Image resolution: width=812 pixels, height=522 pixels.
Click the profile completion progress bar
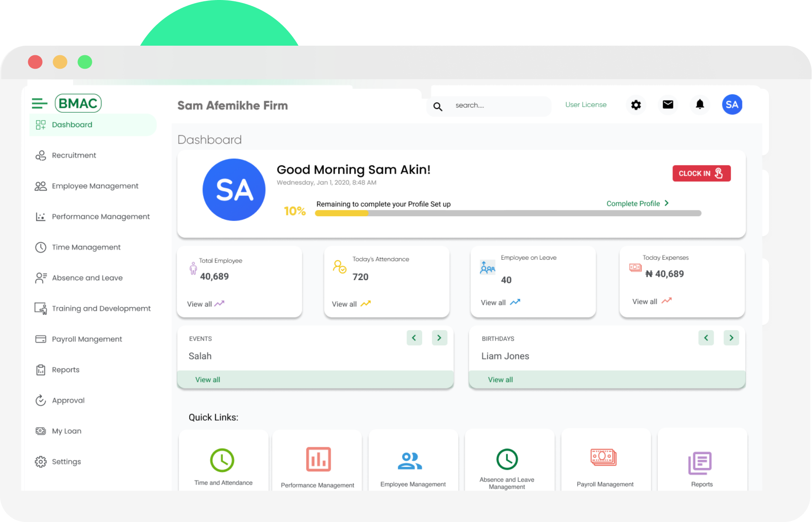tap(508, 213)
